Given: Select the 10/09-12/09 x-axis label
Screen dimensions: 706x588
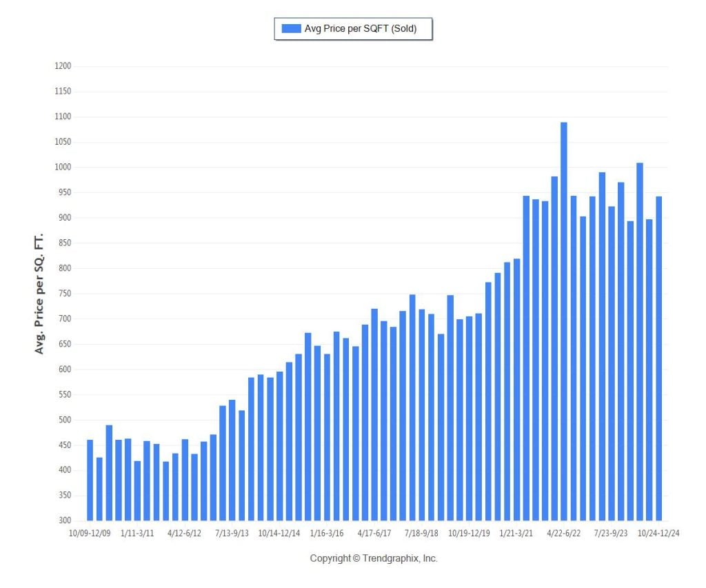Looking at the screenshot, I should click(x=90, y=533).
